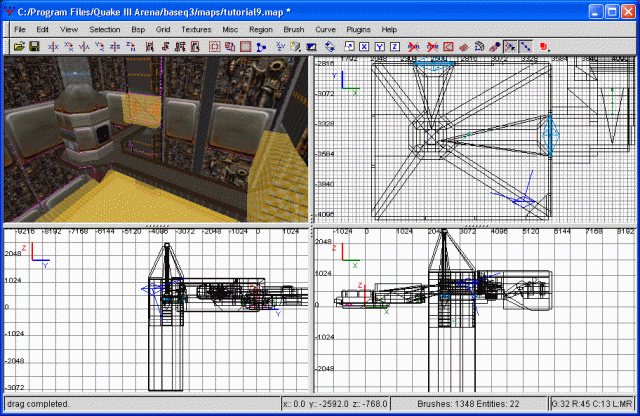Toggle Don't select model brushes
640x416 pixels.
coord(413,47)
